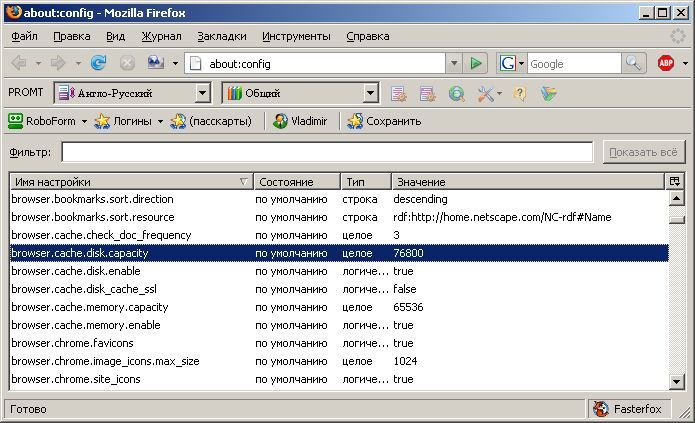Open the Forward history dropdown arrow
Viewport: 695px width, 423px height.
tap(78, 64)
